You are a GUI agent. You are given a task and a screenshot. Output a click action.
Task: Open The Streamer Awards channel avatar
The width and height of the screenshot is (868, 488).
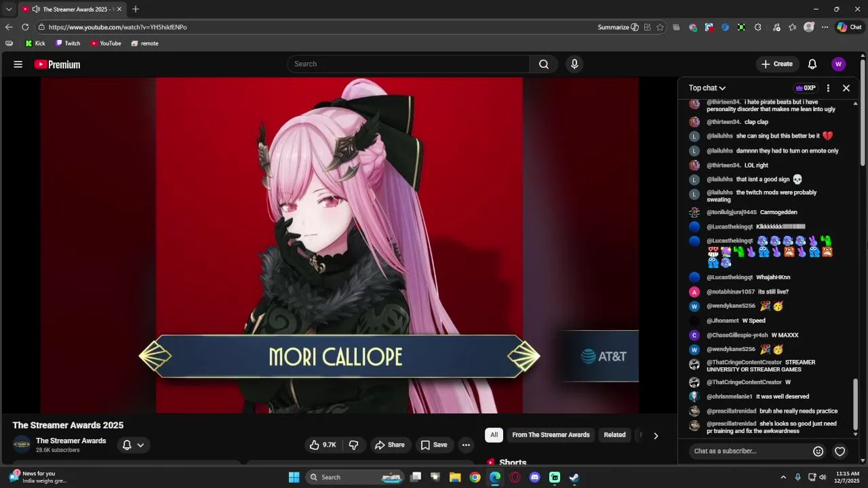[x=22, y=445]
